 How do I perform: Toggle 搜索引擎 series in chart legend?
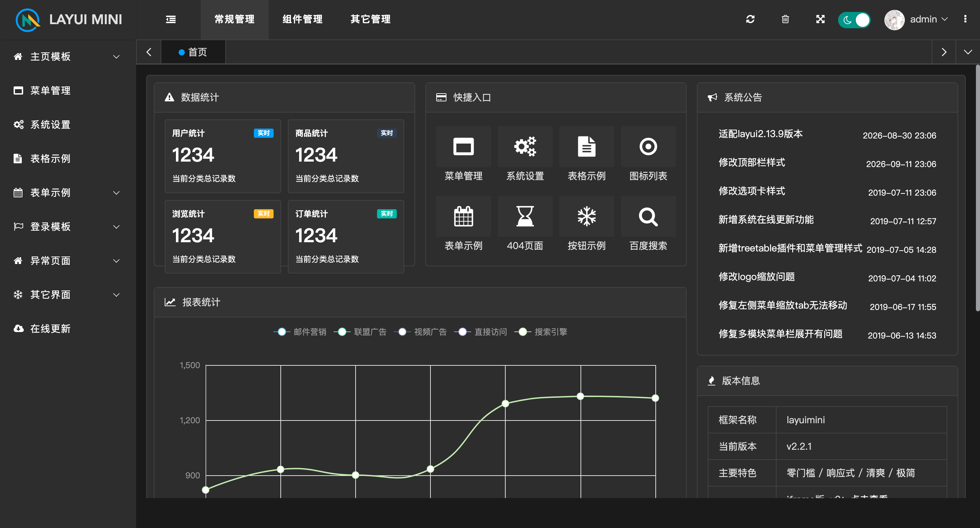541,332
